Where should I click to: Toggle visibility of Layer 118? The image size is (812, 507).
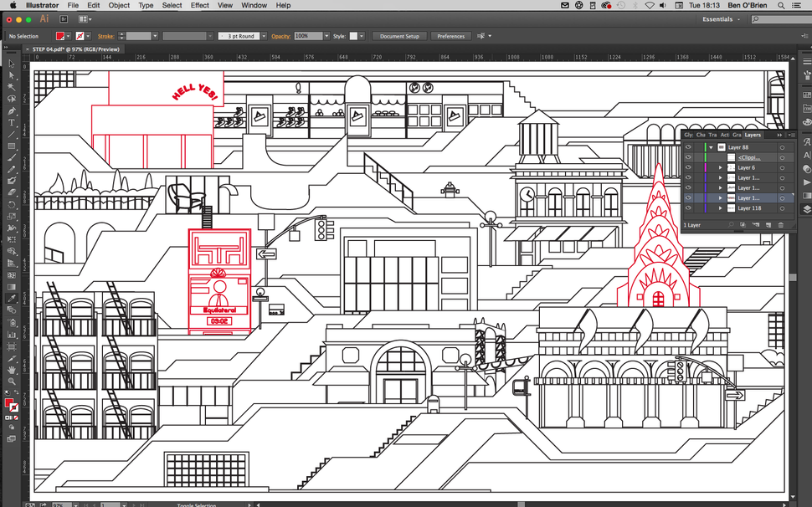tap(688, 208)
